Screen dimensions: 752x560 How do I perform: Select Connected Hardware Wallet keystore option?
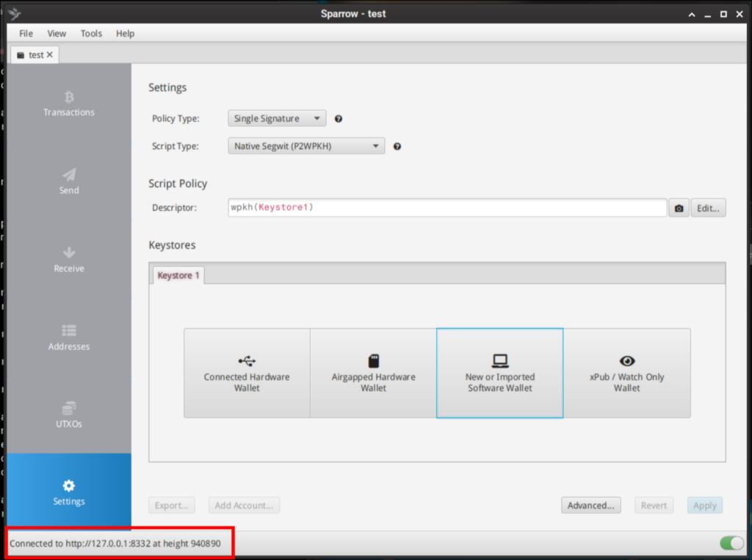click(247, 373)
